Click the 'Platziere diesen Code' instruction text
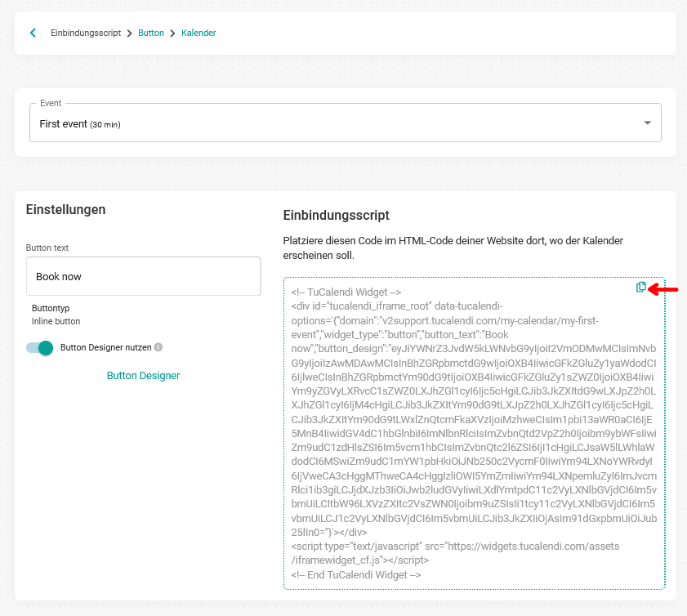This screenshot has width=687, height=616. [453, 248]
